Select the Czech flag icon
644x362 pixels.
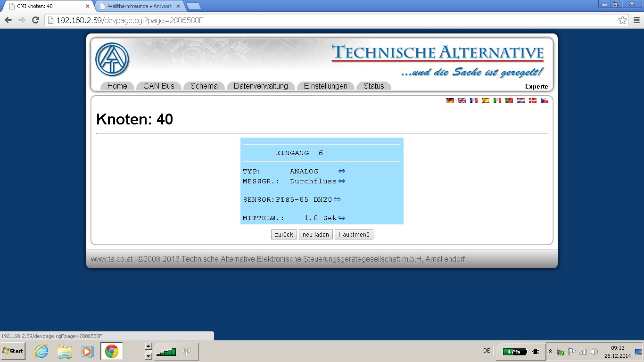(x=545, y=100)
